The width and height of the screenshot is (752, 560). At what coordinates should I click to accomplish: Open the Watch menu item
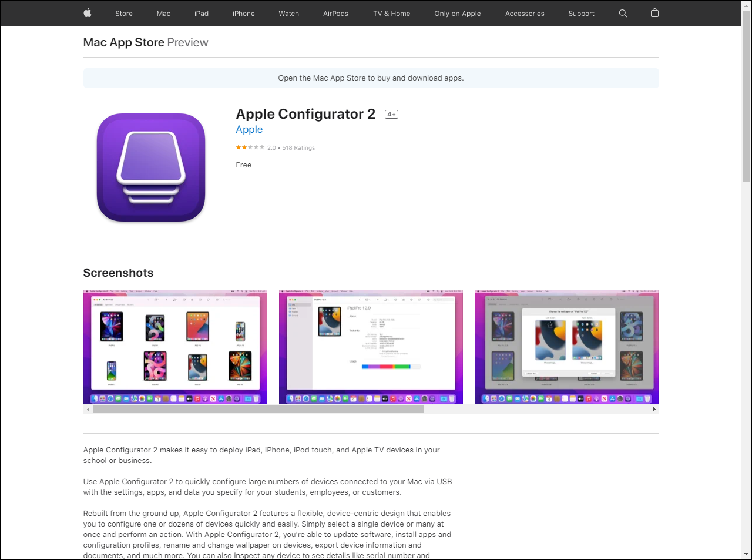(288, 14)
